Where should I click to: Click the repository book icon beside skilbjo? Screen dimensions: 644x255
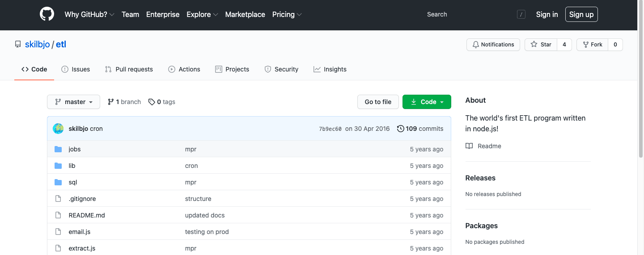18,44
